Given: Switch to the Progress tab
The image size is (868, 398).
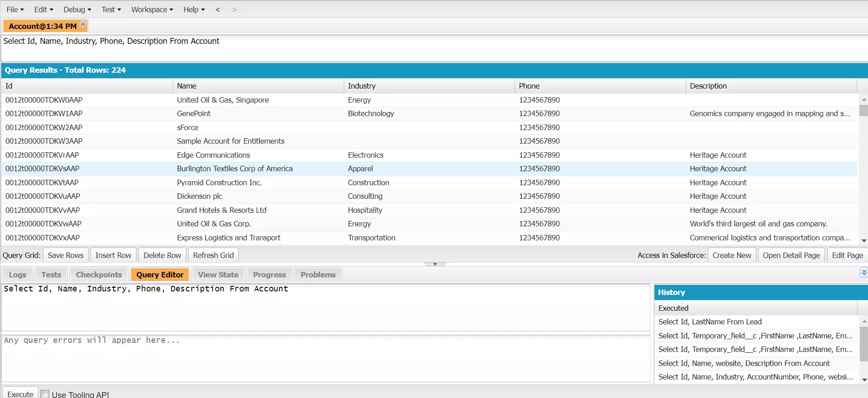Looking at the screenshot, I should coord(270,275).
